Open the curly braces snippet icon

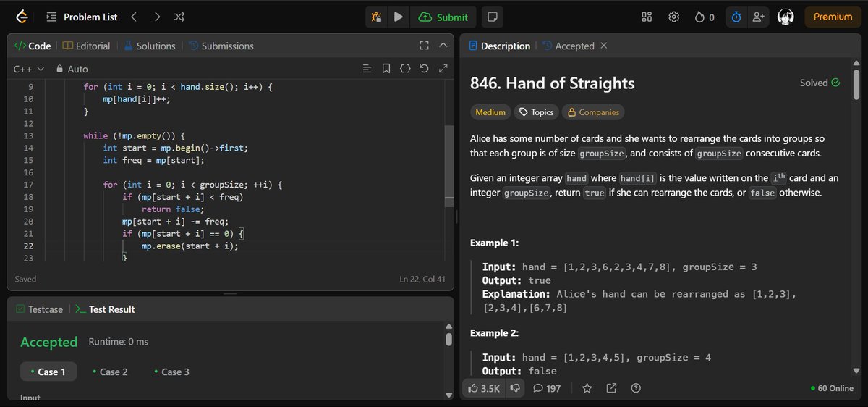[x=405, y=69]
